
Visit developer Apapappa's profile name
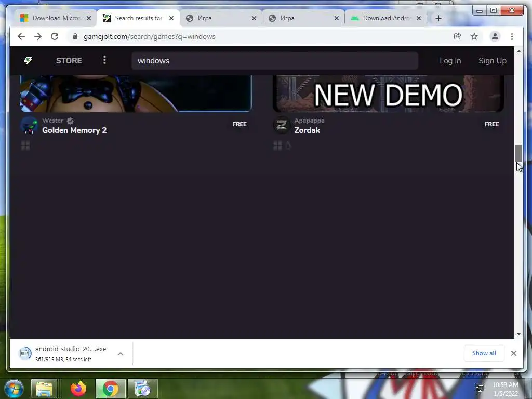click(309, 121)
